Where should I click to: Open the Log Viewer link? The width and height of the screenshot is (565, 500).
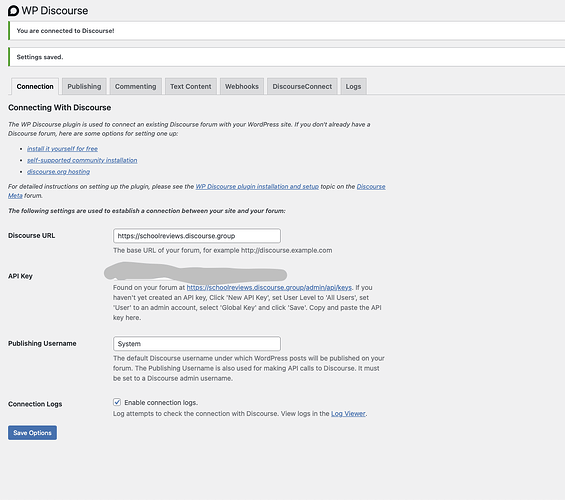pyautogui.click(x=348, y=414)
